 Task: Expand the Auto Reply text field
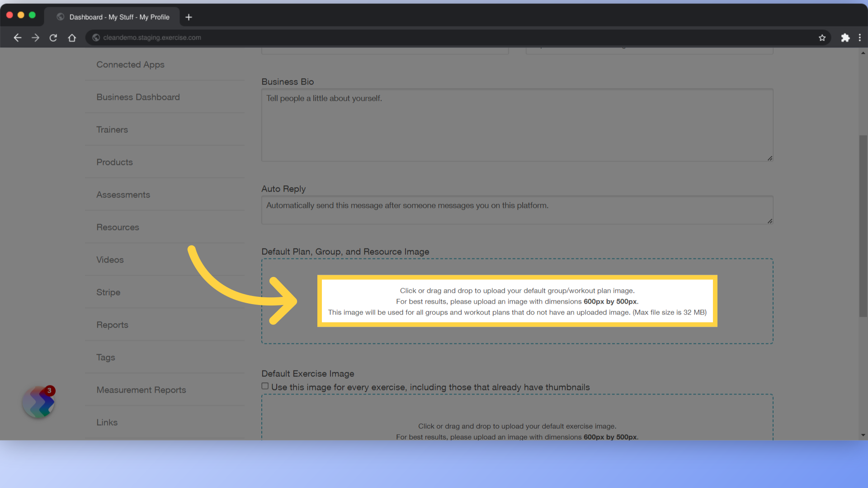769,222
